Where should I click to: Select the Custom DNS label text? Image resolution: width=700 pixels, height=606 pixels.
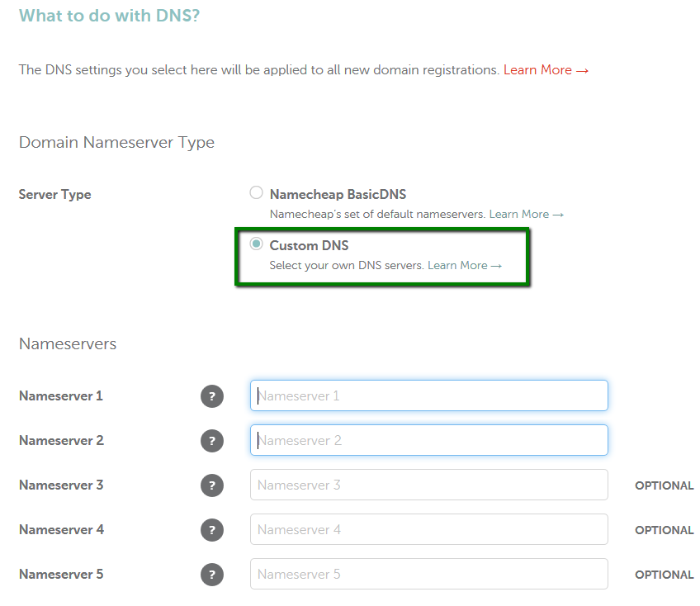[309, 245]
